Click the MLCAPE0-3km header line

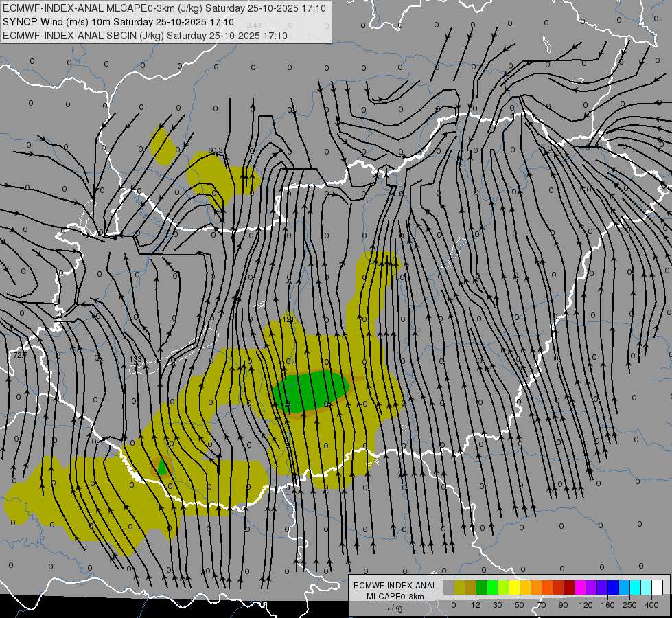pyautogui.click(x=164, y=8)
